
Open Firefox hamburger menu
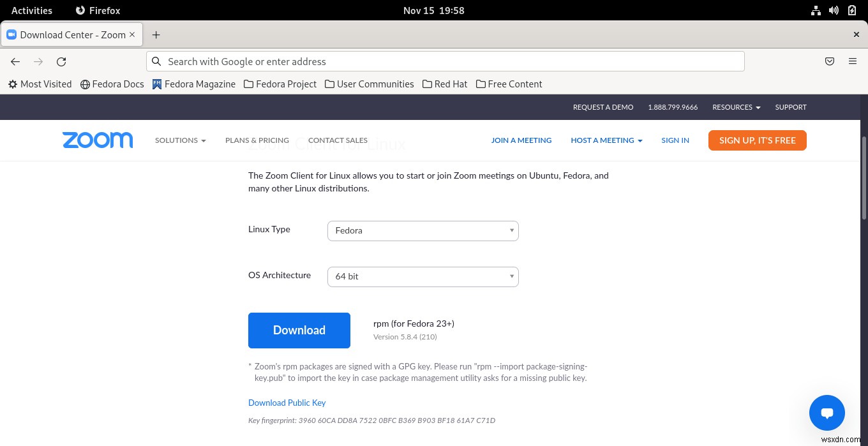tap(853, 62)
